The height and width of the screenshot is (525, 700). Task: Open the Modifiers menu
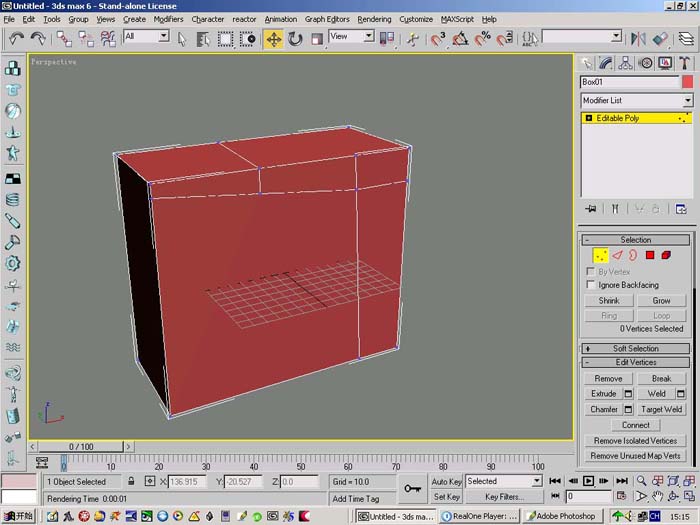tap(168, 19)
